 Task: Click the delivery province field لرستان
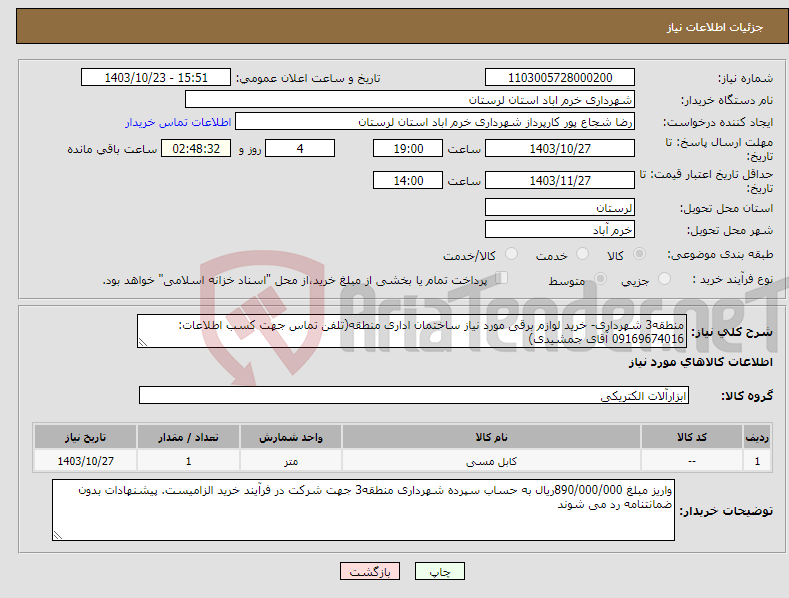[x=560, y=207]
